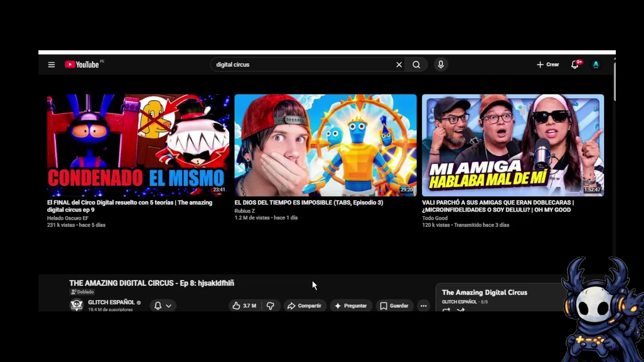
Task: Visit Todo Good channel
Action: pos(435,218)
